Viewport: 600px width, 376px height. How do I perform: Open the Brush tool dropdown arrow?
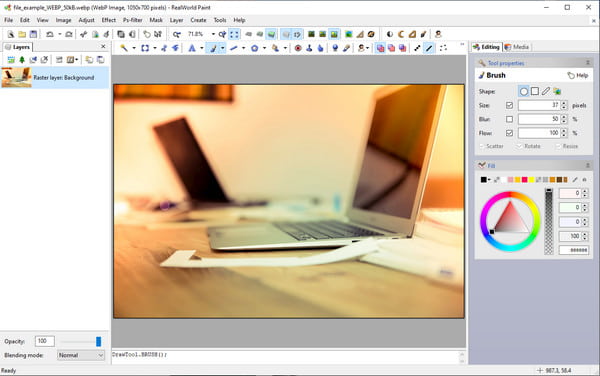pos(222,48)
